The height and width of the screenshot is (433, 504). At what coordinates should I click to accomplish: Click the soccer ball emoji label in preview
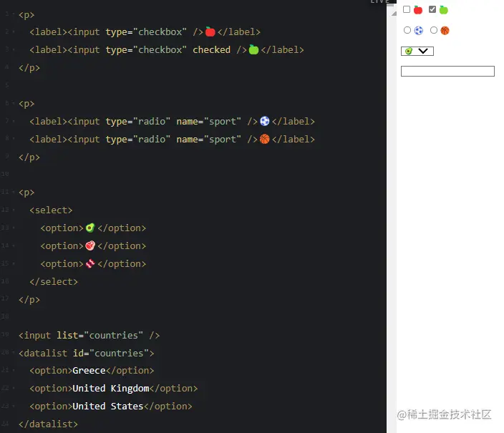pos(419,31)
